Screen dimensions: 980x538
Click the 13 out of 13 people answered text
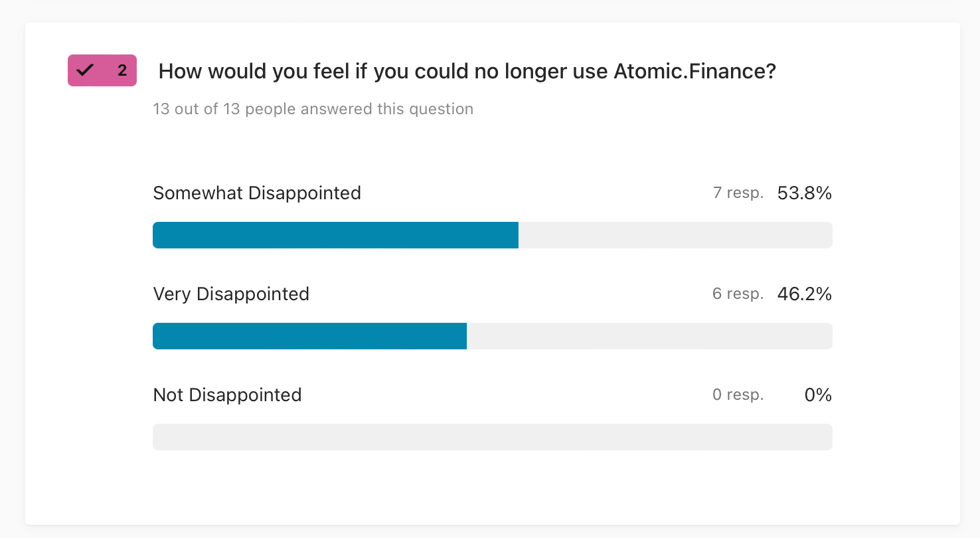313,109
